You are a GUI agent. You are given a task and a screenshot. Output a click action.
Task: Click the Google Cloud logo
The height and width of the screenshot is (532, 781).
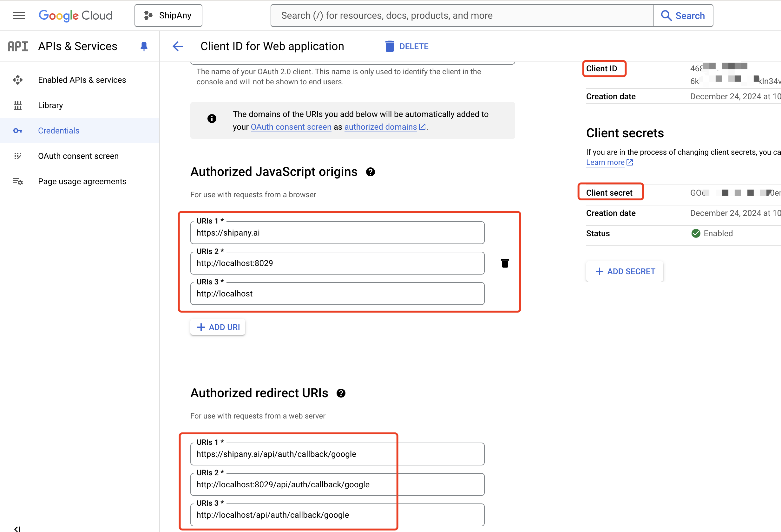click(x=75, y=16)
